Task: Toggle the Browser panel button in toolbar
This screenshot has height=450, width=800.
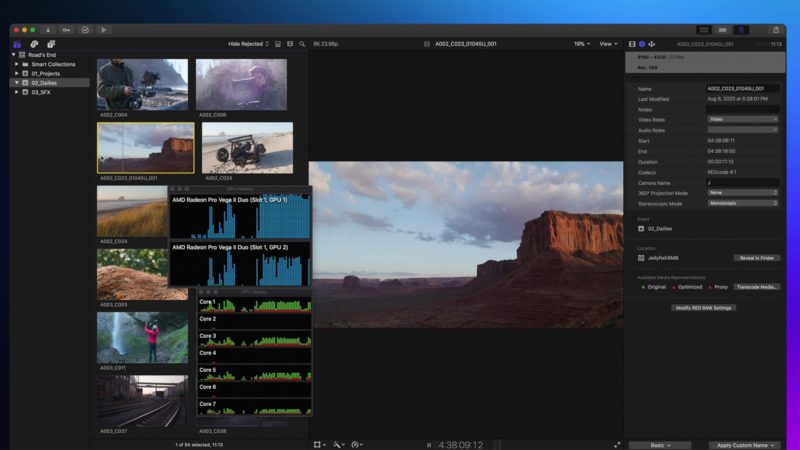Action: tap(704, 30)
